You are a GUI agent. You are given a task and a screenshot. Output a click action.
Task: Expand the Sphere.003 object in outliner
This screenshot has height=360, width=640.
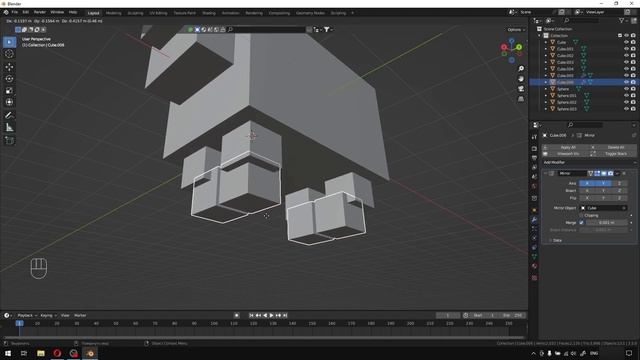546,109
